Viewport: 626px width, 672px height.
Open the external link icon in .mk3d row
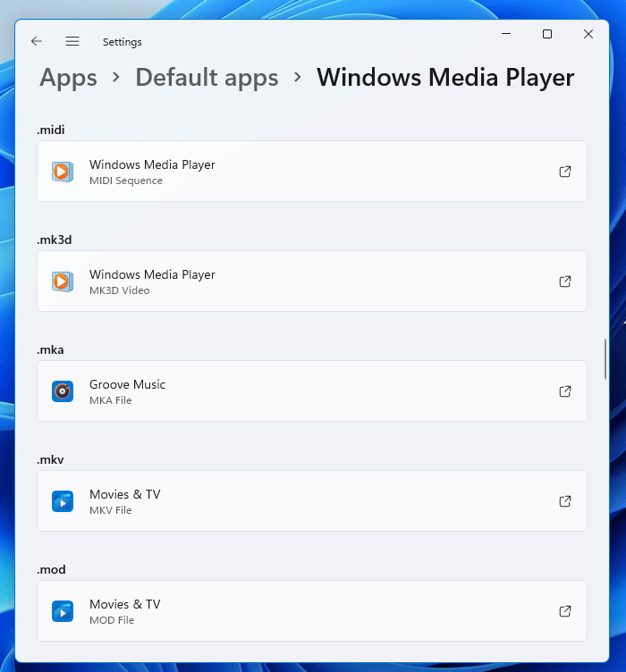point(565,281)
